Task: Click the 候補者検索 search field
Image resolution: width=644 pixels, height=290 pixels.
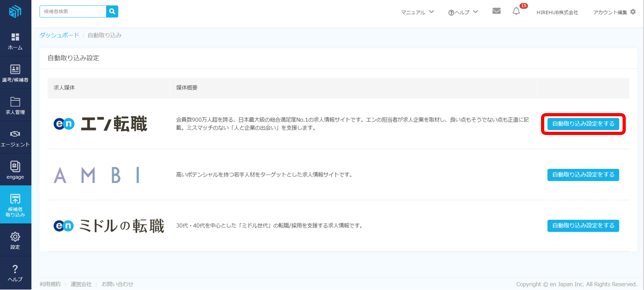Action: pos(73,11)
